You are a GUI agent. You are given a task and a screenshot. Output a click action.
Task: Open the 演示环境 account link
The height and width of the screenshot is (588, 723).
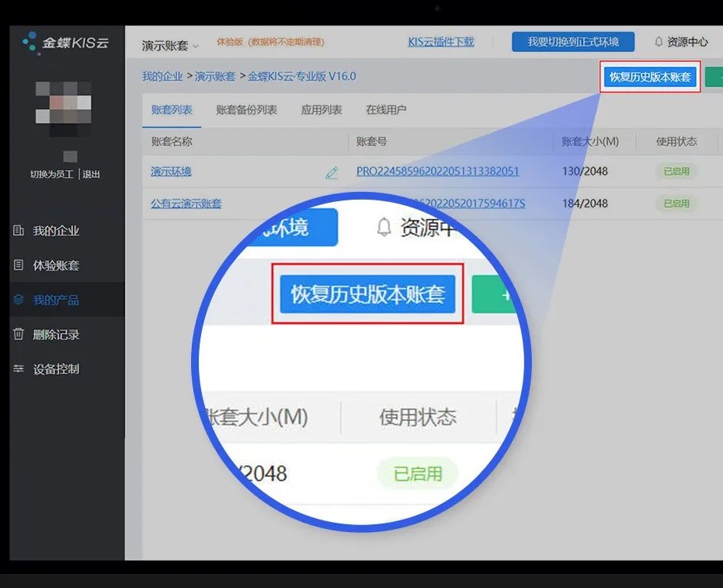[x=171, y=172]
